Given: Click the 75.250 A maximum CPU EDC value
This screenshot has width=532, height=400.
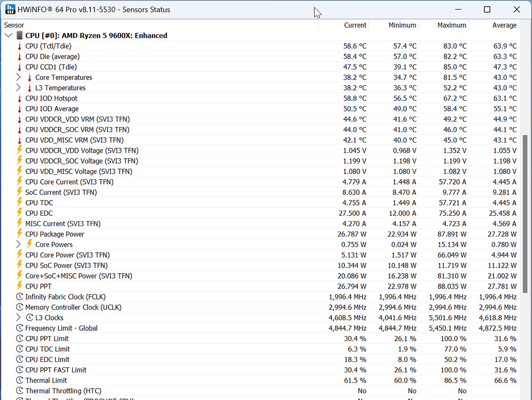Looking at the screenshot, I should coord(453,213).
